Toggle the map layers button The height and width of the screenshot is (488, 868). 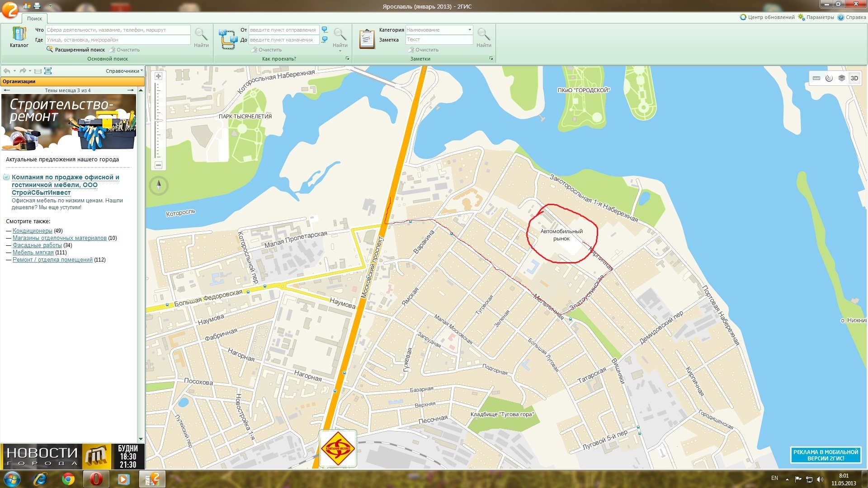[842, 78]
